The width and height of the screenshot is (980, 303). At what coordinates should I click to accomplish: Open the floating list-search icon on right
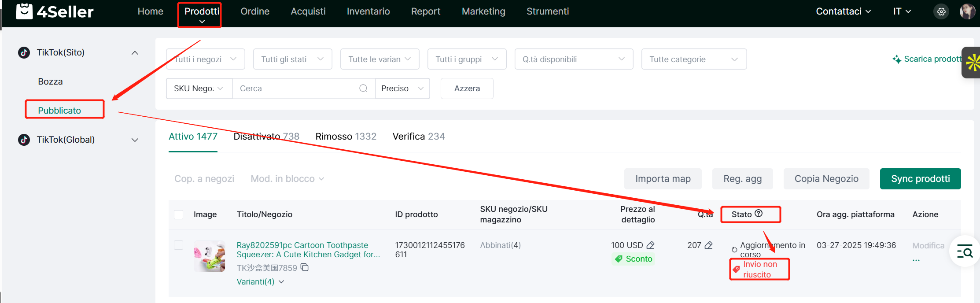pos(965,252)
